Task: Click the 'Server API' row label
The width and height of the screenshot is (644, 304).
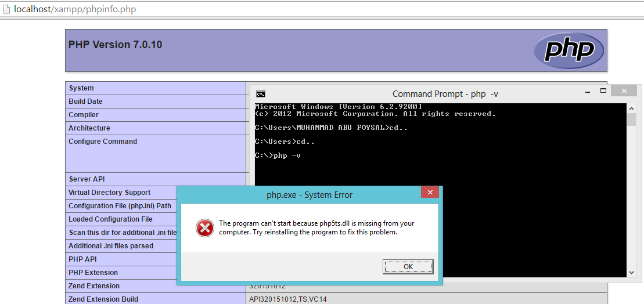Action: pos(87,179)
